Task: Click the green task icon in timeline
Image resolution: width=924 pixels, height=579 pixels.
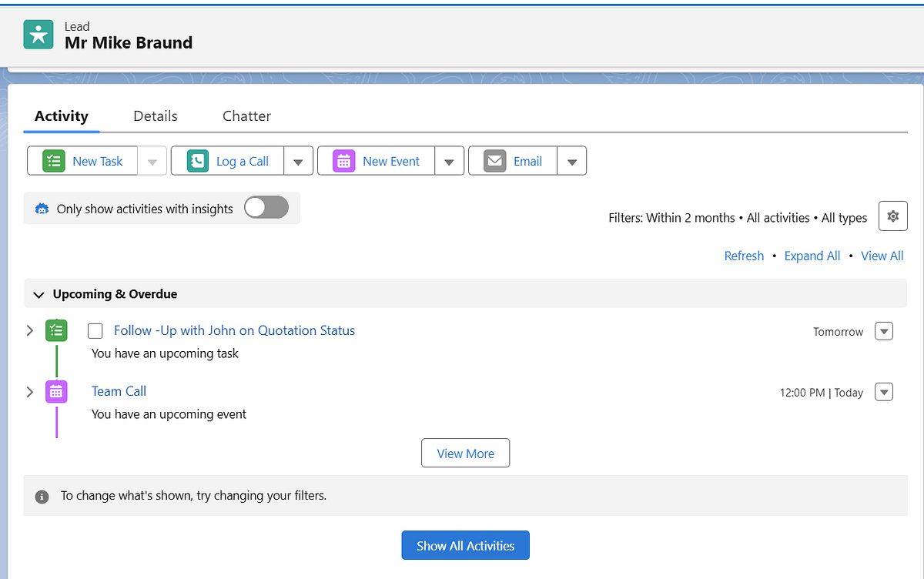Action: pos(56,331)
